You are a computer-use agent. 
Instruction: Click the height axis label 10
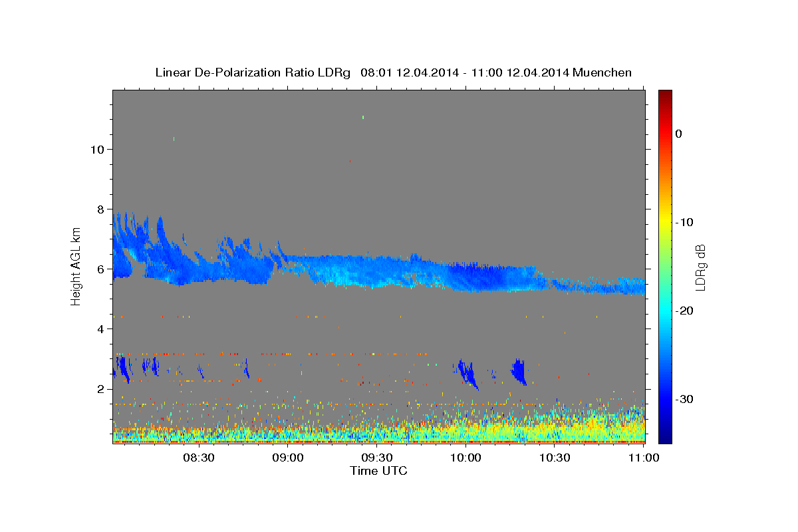pos(96,149)
